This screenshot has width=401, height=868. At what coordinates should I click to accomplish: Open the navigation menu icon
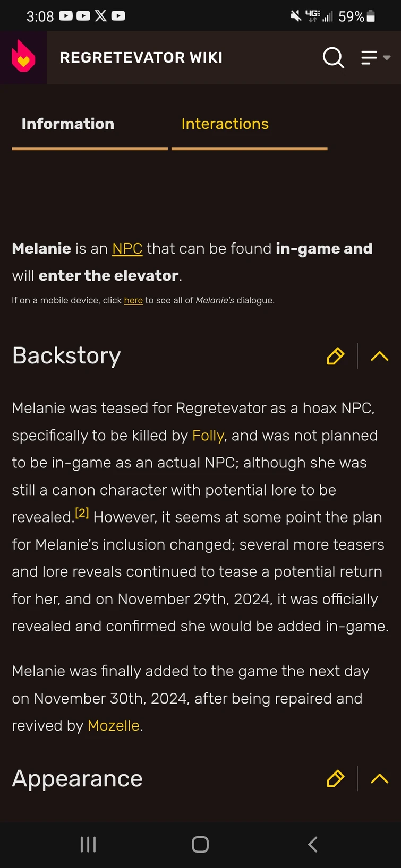coord(370,57)
